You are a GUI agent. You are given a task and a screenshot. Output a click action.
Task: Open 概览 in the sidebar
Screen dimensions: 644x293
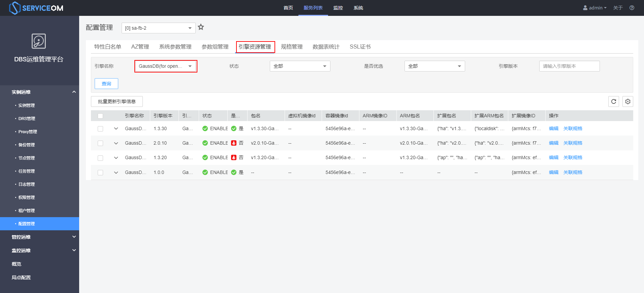[x=39, y=264]
